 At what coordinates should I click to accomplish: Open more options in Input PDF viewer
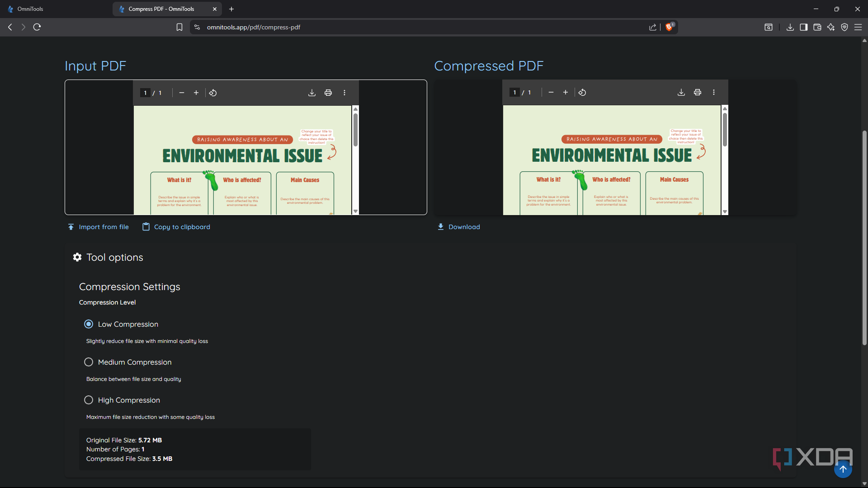(x=344, y=93)
